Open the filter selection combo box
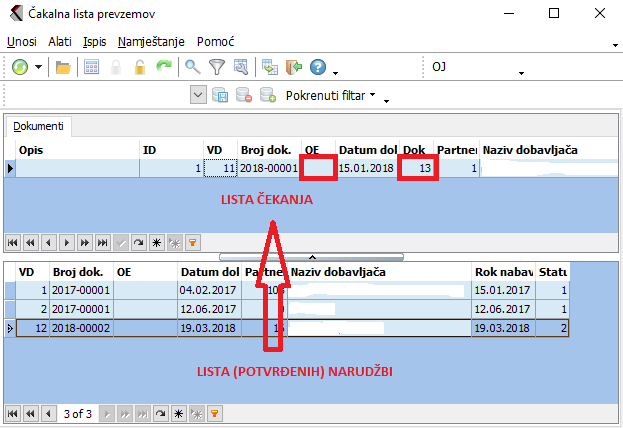This screenshot has height=428, width=623. 197,96
